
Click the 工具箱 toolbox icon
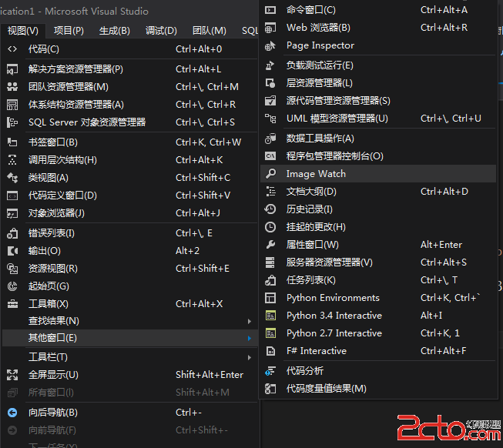12,304
